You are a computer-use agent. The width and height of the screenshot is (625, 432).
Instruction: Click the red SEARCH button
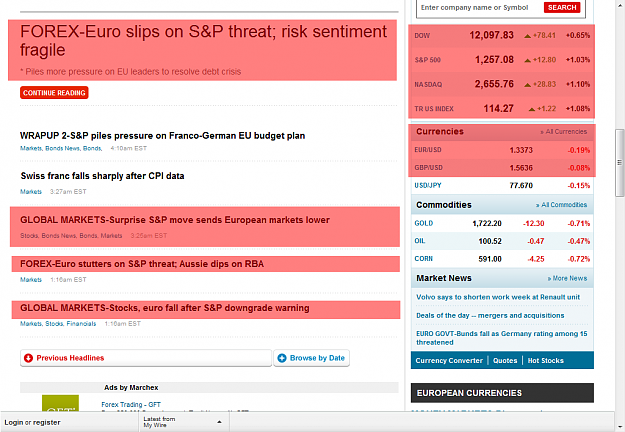point(562,8)
